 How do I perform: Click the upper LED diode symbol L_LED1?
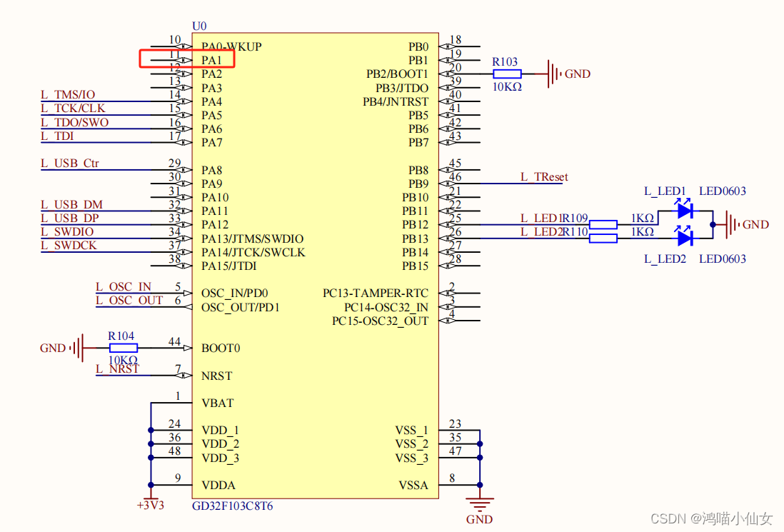(685, 209)
